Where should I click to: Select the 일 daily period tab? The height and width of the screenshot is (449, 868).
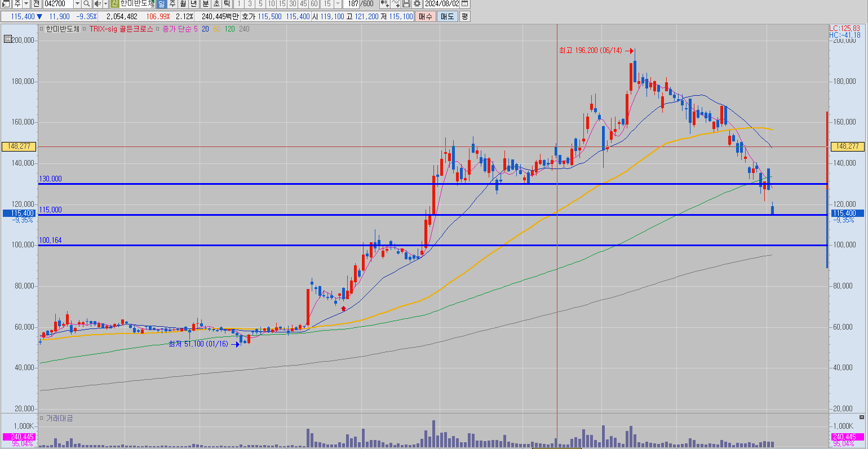[x=162, y=4]
